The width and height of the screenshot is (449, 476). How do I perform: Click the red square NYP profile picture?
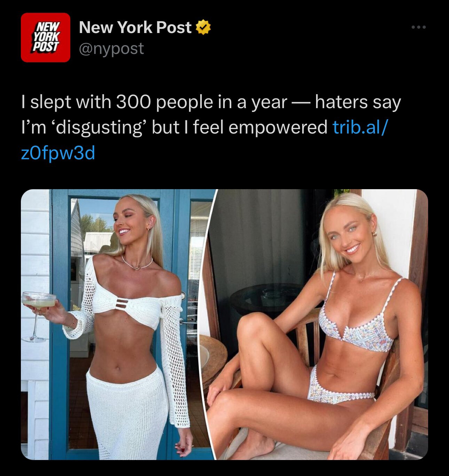click(x=45, y=38)
